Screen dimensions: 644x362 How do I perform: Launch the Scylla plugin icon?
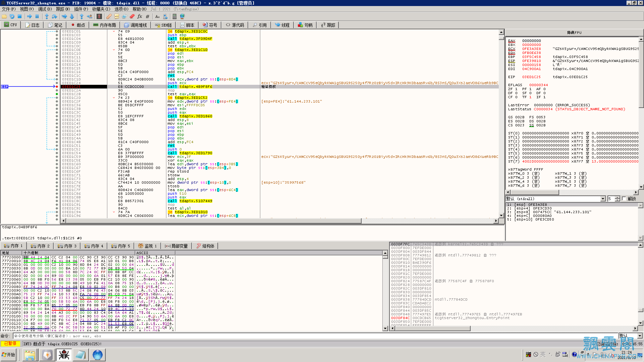[x=99, y=16]
